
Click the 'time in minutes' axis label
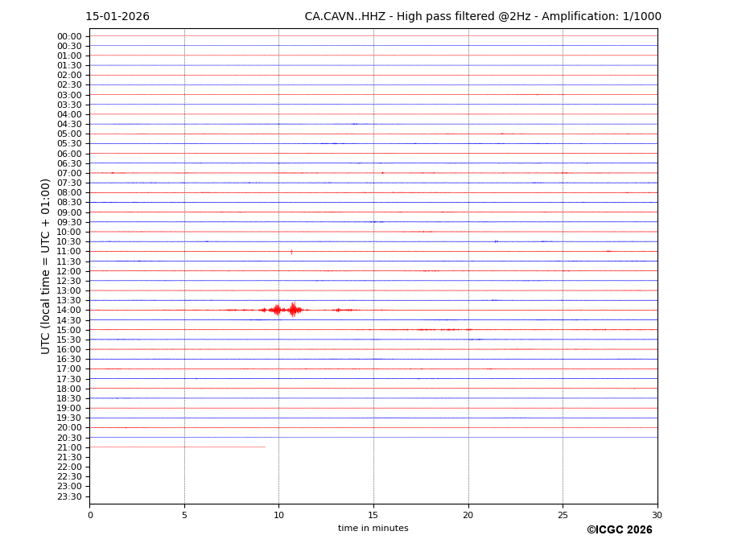click(373, 529)
